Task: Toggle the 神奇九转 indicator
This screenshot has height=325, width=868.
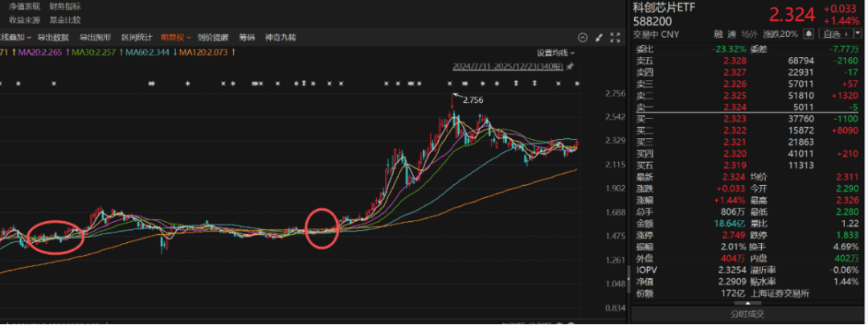Action: (280, 37)
